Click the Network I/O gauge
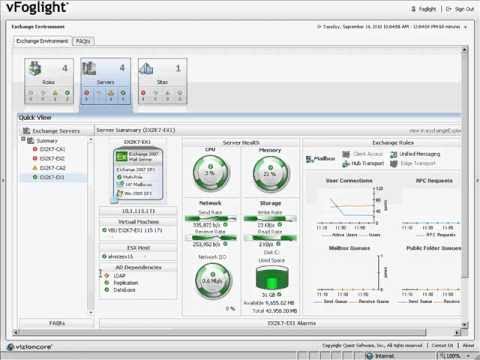The height and width of the screenshot is (360, 480). click(x=213, y=280)
